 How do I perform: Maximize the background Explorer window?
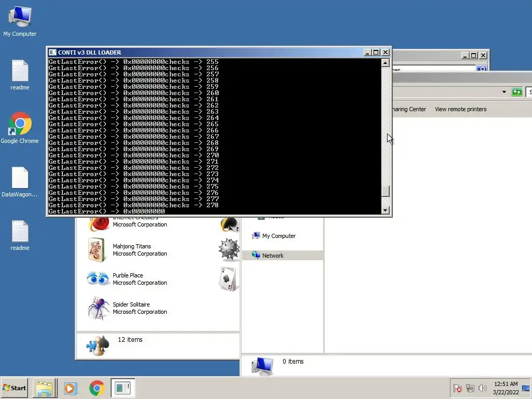[474, 55]
